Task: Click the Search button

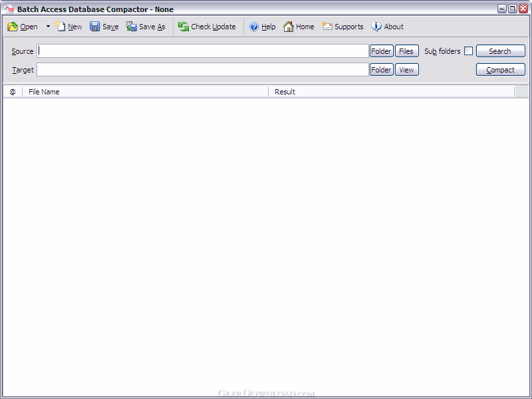Action: (501, 51)
